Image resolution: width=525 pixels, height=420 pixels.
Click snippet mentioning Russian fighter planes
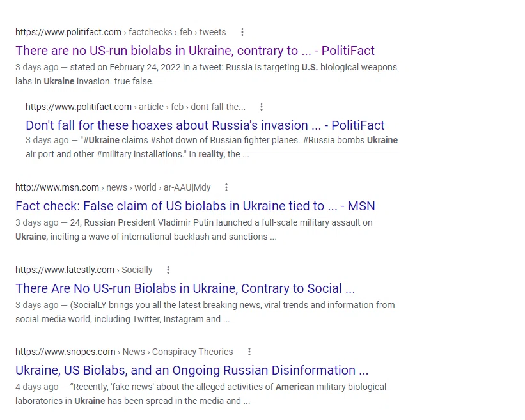click(212, 147)
